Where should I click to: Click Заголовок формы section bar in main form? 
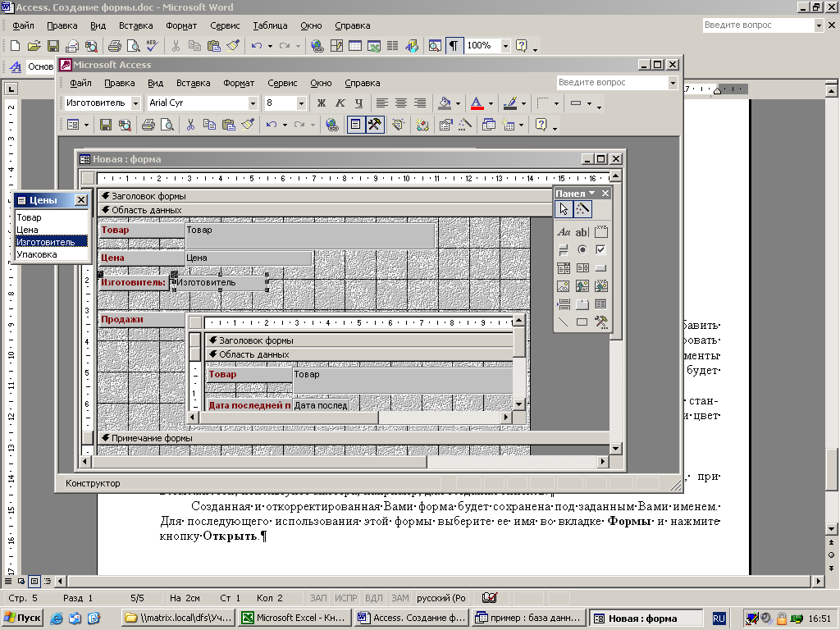(324, 196)
